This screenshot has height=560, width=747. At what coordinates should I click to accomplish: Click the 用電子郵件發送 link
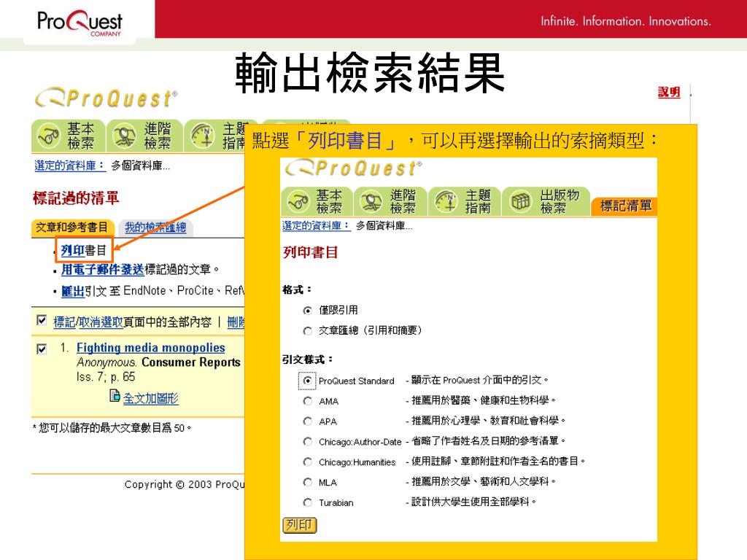click(102, 270)
